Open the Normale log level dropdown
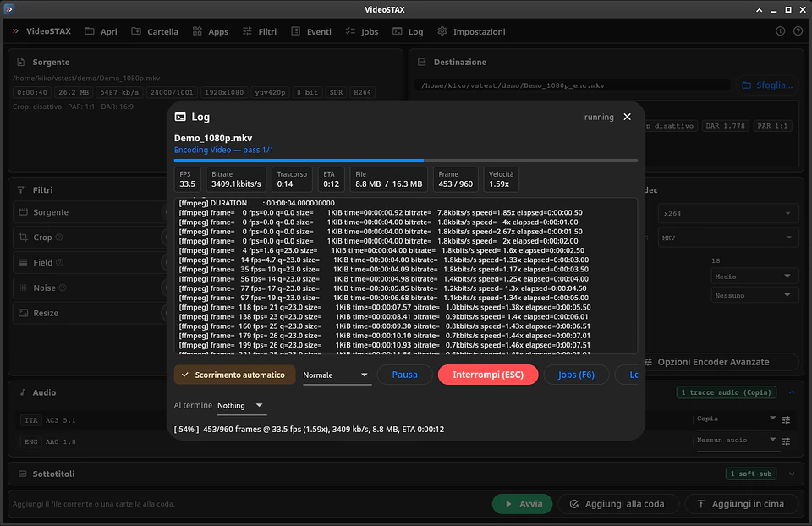812x526 pixels. click(x=336, y=375)
